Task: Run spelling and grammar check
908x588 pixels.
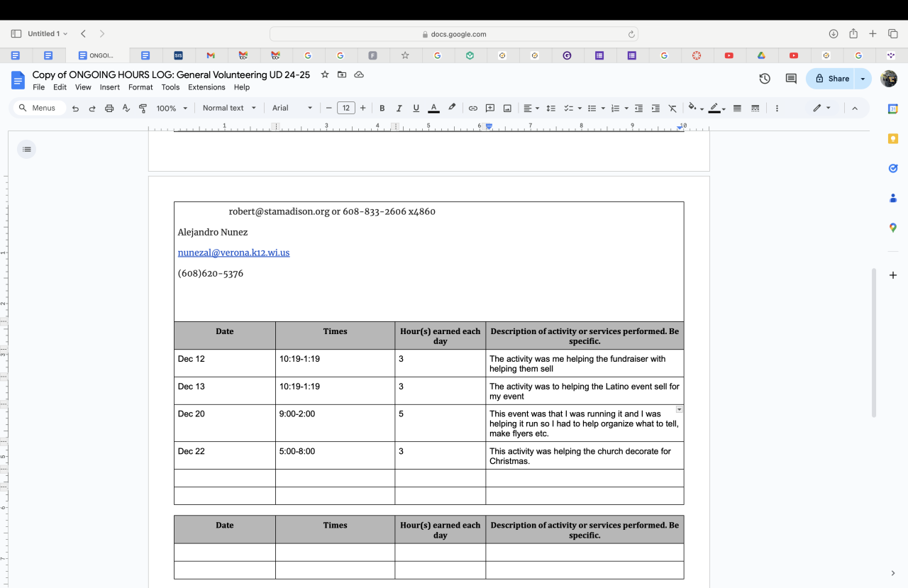Action: tap(126, 109)
